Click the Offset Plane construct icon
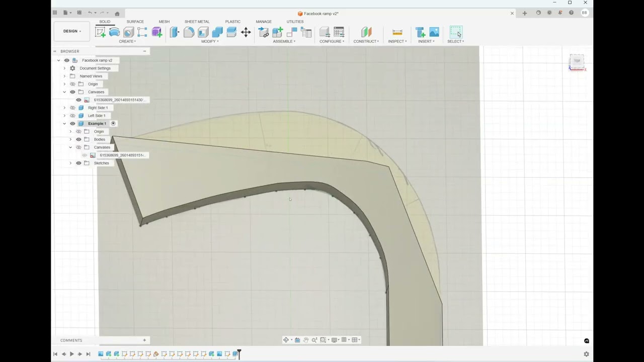Screen dimensions: 644x362 [x=366, y=32]
